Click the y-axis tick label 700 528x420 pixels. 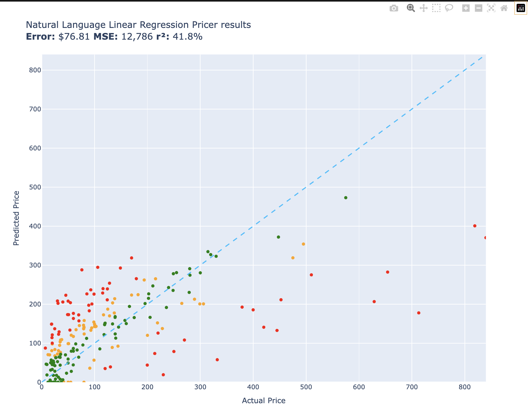point(35,109)
